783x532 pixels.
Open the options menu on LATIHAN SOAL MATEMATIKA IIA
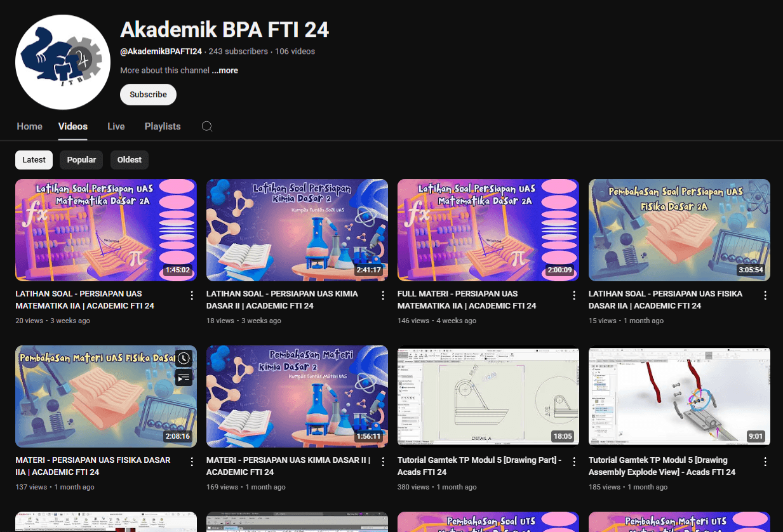192,295
